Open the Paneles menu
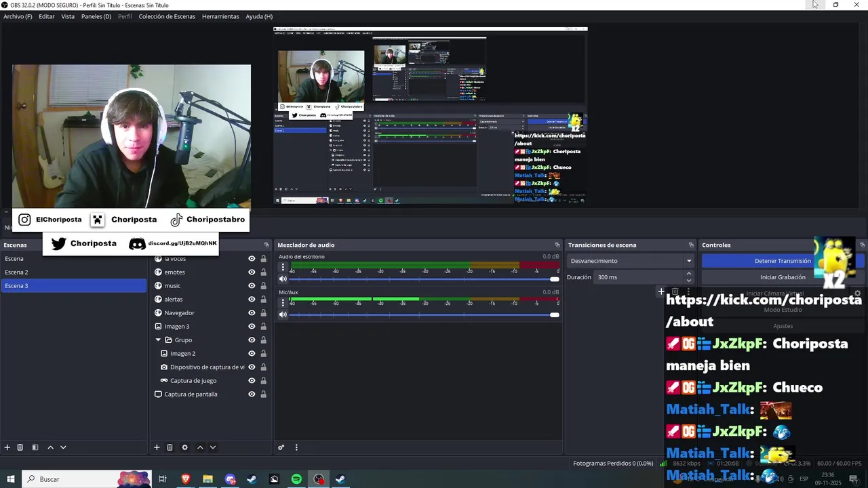 point(96,16)
